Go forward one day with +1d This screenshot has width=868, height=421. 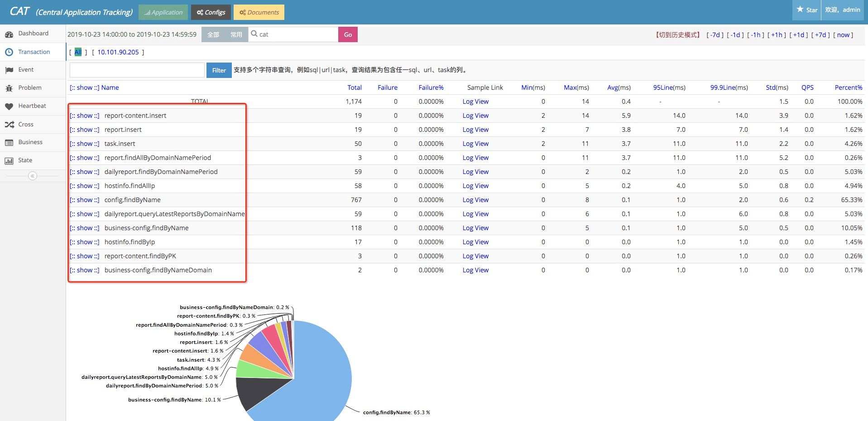point(799,35)
